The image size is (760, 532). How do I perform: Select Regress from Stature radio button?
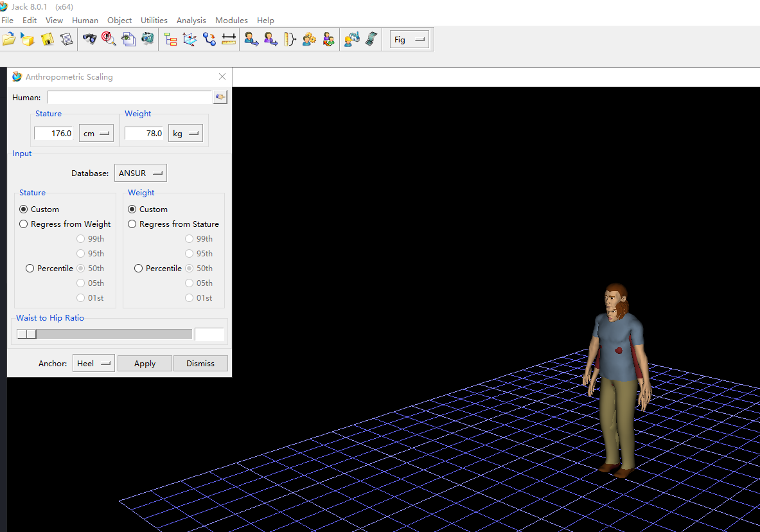(132, 224)
